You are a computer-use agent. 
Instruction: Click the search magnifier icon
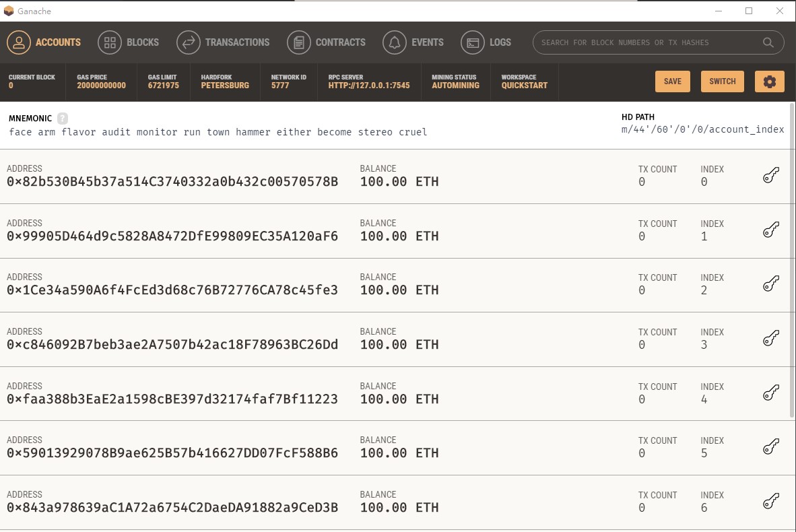(768, 42)
